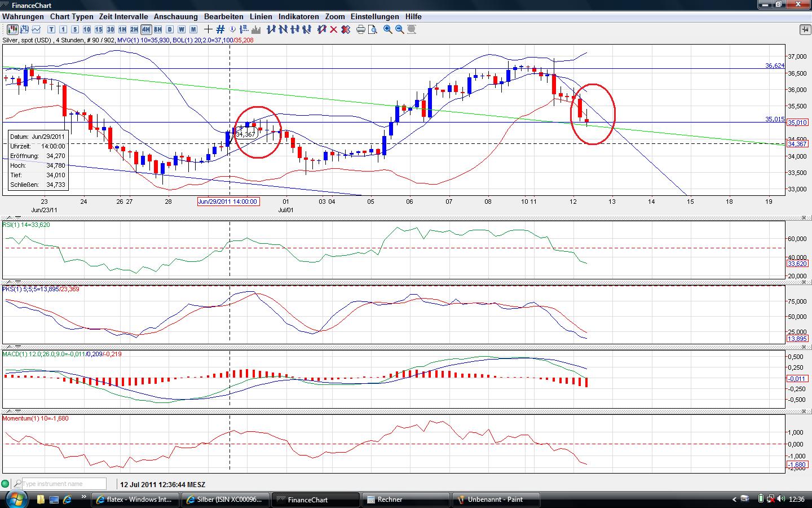812x508 pixels.
Task: Click the Einstellungen menu item
Action: (374, 17)
